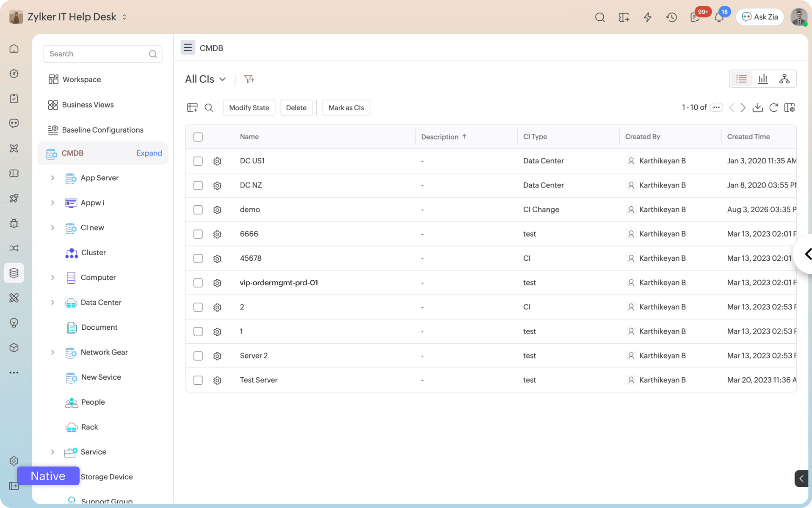Sort by the Description column header
The width and height of the screenshot is (812, 508).
pos(444,137)
